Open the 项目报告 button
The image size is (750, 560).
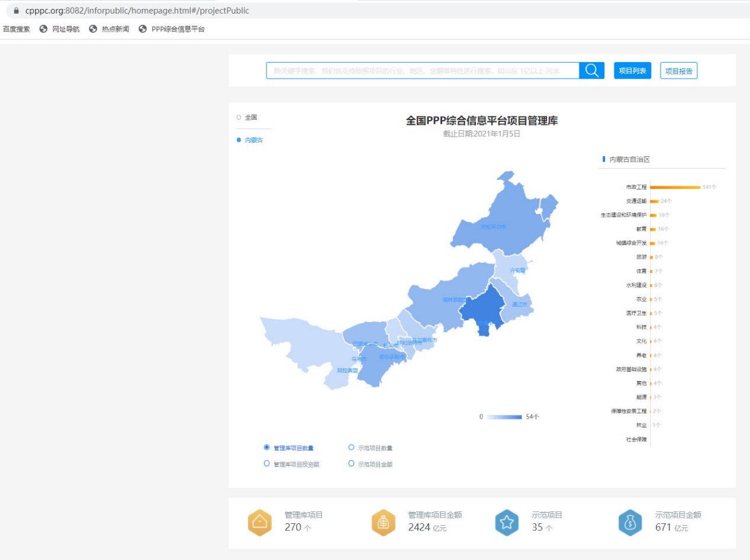(679, 70)
